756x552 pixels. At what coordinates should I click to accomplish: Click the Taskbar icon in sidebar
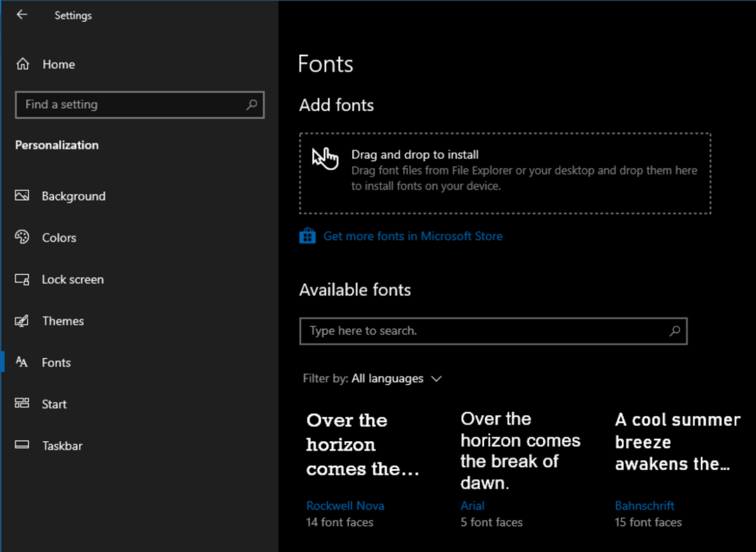[22, 445]
